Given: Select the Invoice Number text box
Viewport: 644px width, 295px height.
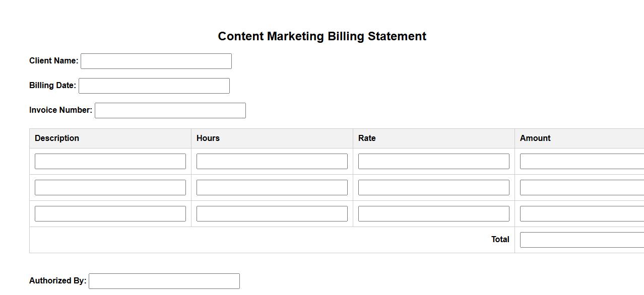Looking at the screenshot, I should (170, 110).
